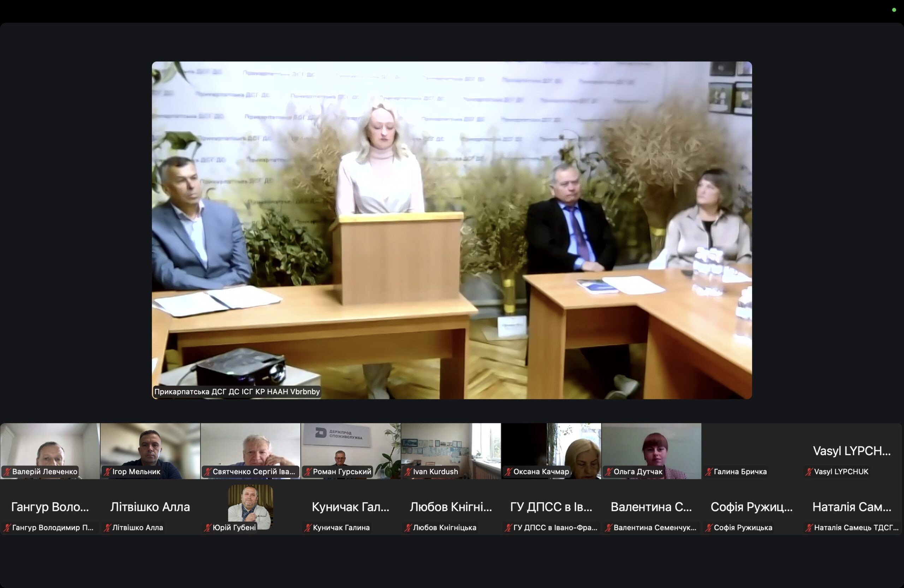Select Літвішко Алла participant tile

tap(150, 507)
